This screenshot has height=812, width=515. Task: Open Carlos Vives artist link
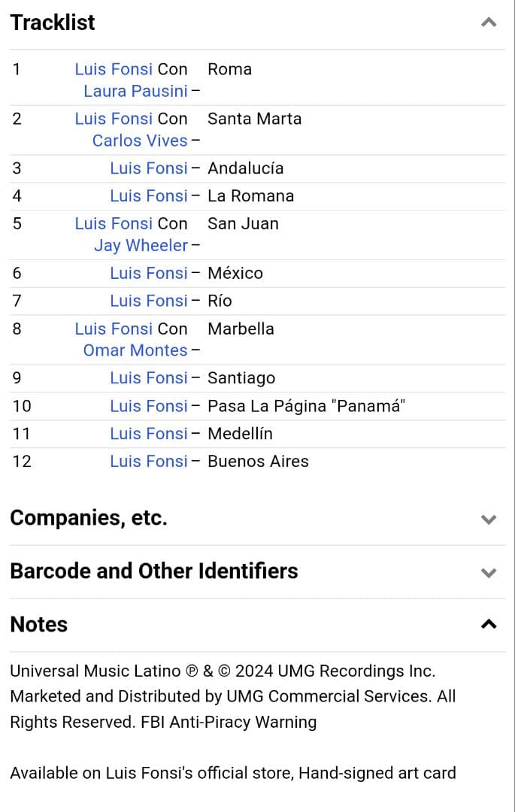pos(140,141)
